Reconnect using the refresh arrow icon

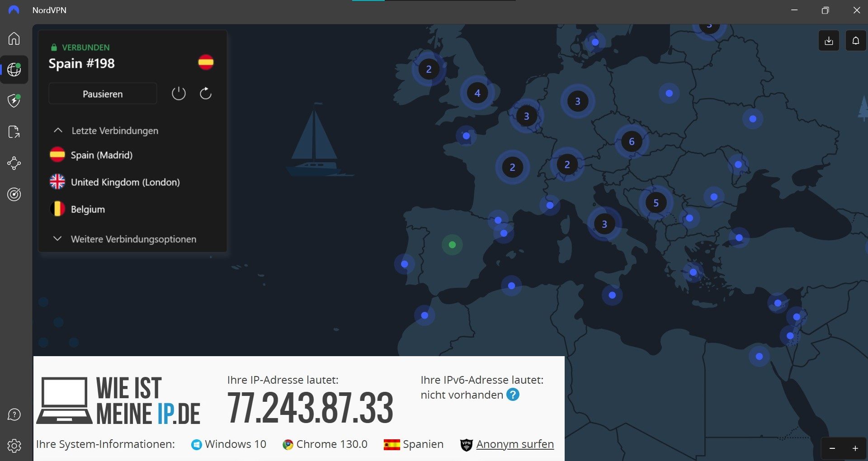[x=206, y=94]
